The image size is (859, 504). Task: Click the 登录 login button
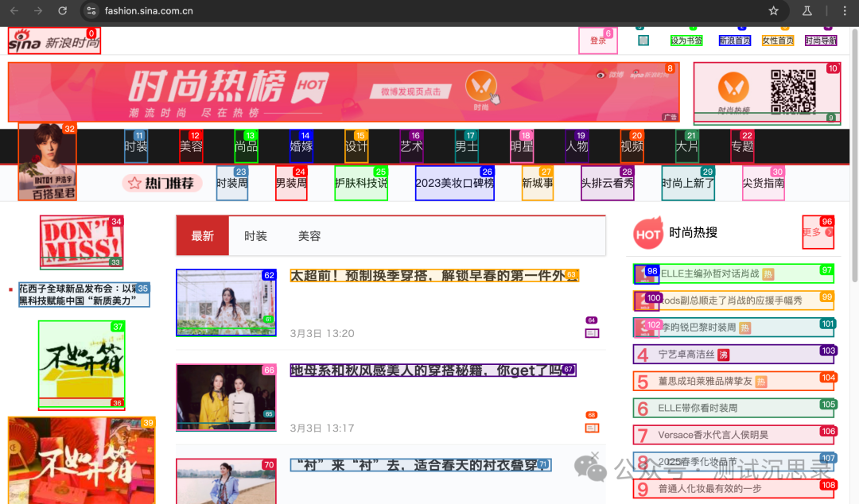pos(598,41)
